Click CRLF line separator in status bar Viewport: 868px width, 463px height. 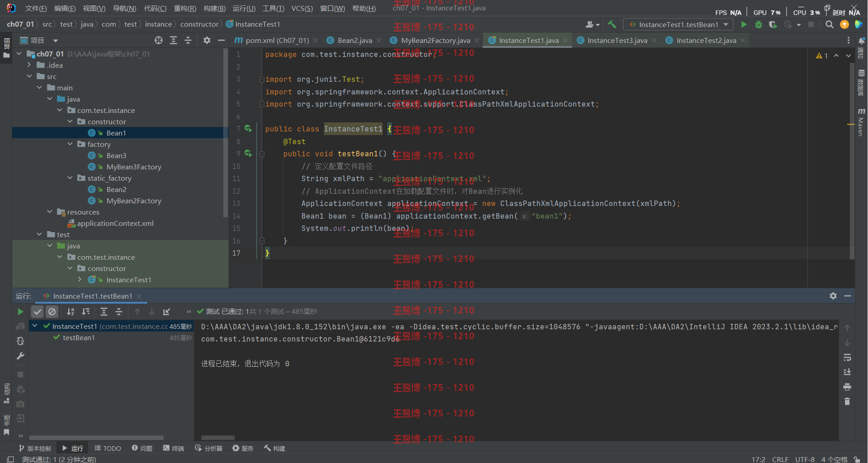tap(780, 459)
